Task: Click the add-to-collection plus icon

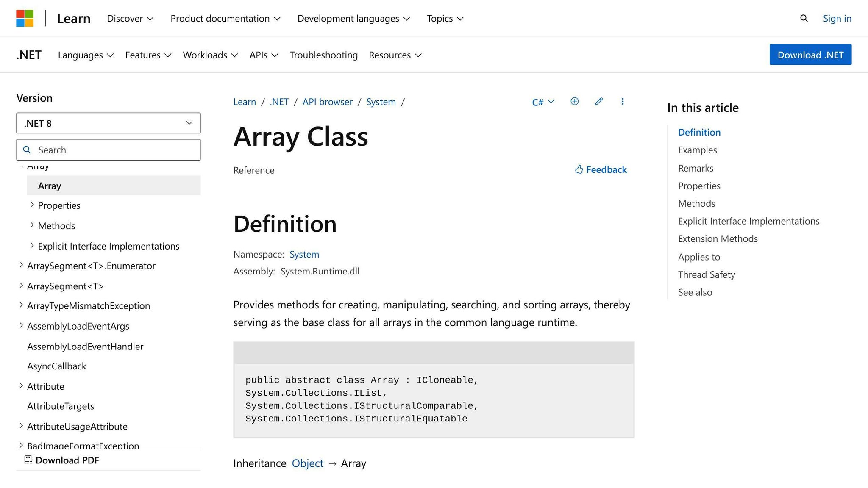Action: point(574,101)
